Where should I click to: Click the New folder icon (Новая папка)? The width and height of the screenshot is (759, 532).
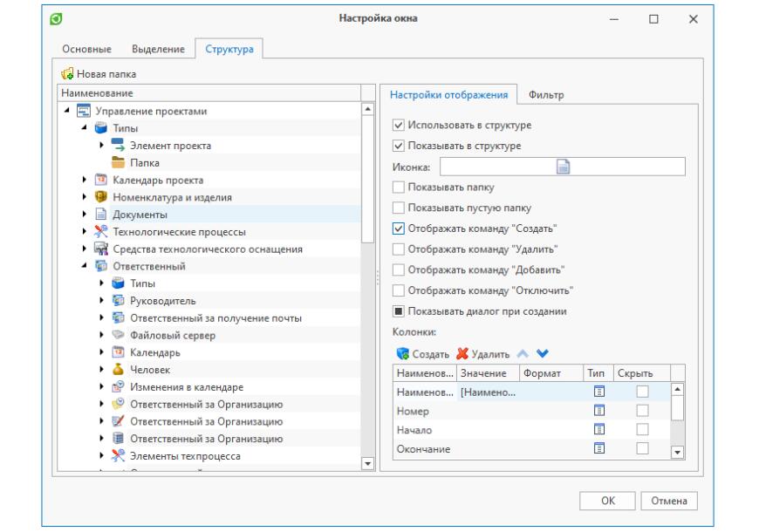(68, 74)
